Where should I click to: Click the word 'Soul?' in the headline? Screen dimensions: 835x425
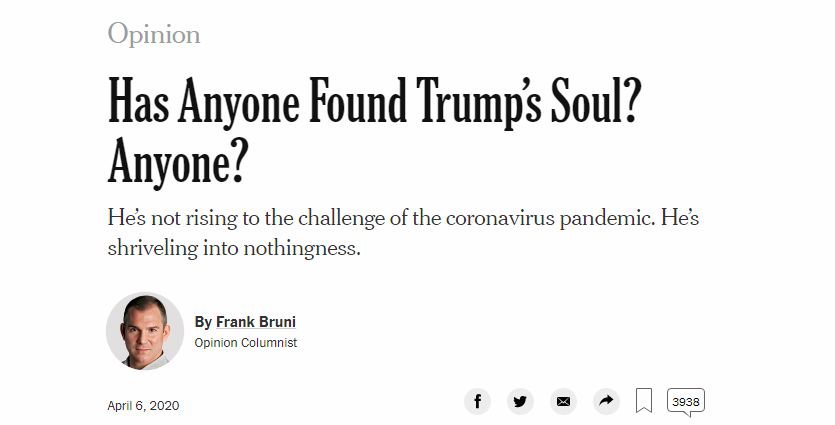point(596,100)
